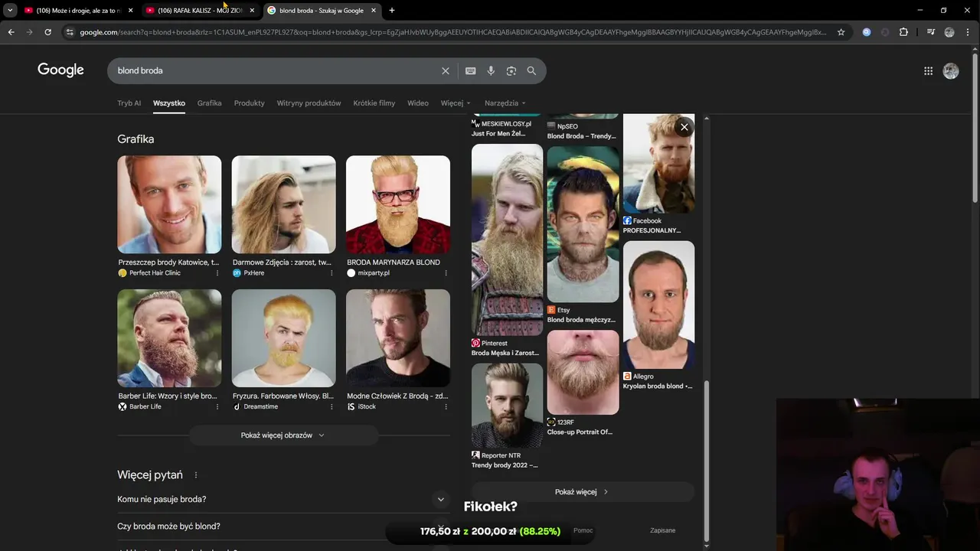Switch to the 'Może i drogie' YouTube tab
The image size is (980, 551).
73,11
